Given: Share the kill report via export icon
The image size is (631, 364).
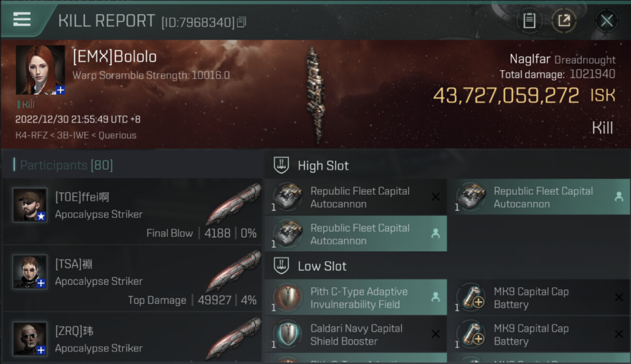Looking at the screenshot, I should pos(564,21).
